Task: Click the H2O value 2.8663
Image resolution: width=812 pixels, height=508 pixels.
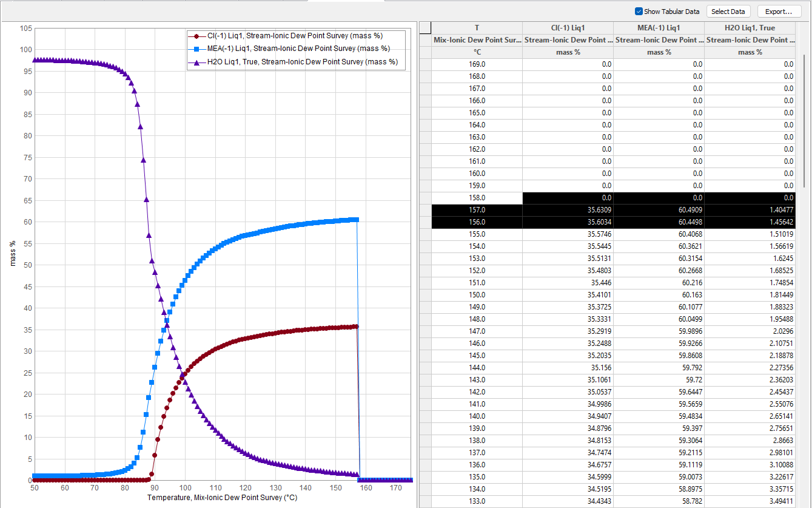Action: click(x=750, y=441)
